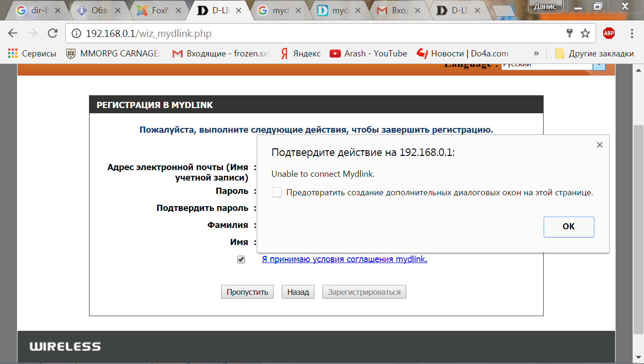This screenshot has height=364, width=644.
Task: Bookmark this page with the star
Action: point(585,33)
